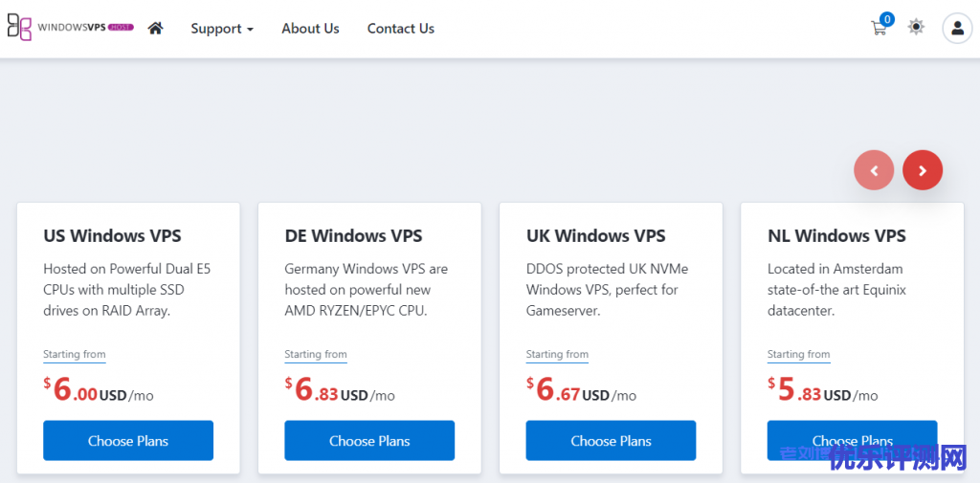Expand the Support dropdown menu
Viewport: 980px width, 483px height.
click(221, 29)
